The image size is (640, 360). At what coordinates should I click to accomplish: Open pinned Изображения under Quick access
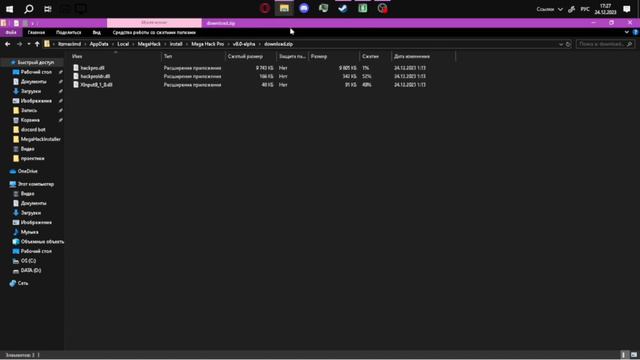(x=36, y=101)
